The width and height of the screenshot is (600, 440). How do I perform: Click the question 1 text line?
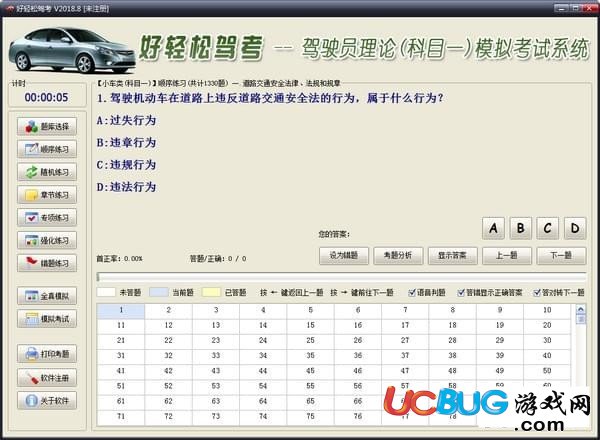[270, 98]
